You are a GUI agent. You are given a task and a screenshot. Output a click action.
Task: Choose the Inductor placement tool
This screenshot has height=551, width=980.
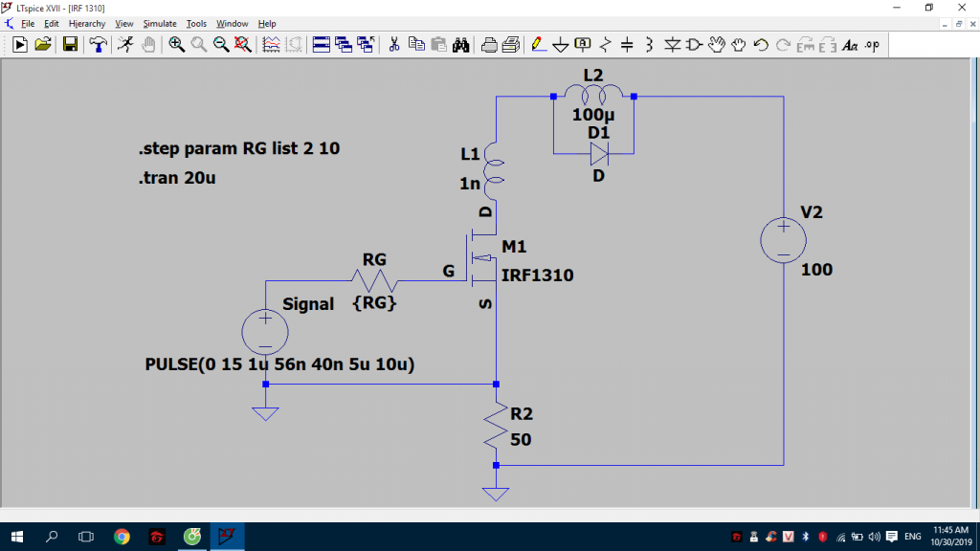click(649, 44)
